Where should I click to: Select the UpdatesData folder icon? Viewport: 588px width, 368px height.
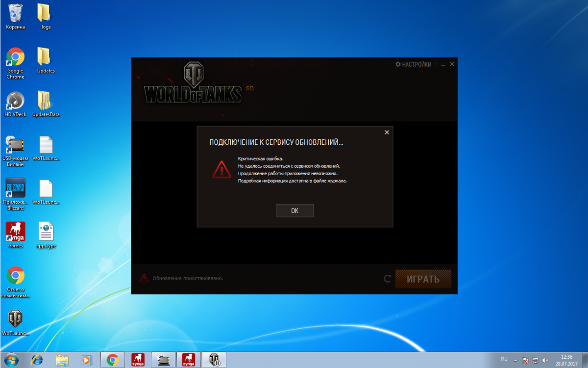(46, 104)
